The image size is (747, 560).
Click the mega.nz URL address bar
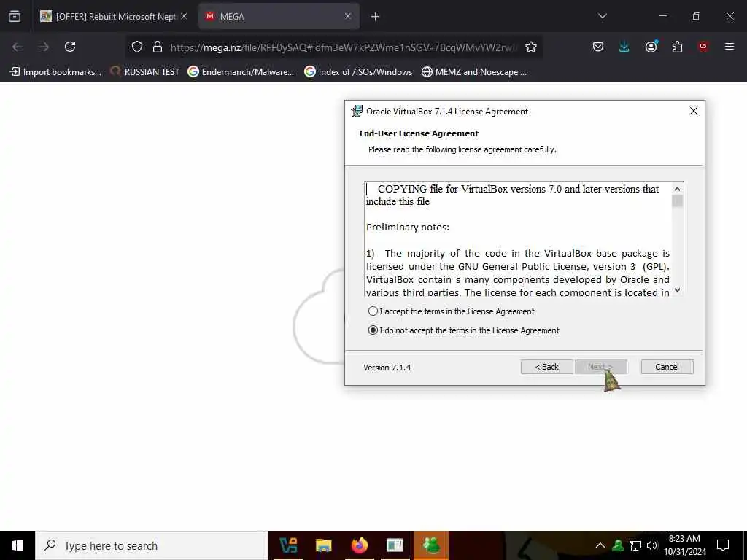tap(344, 47)
